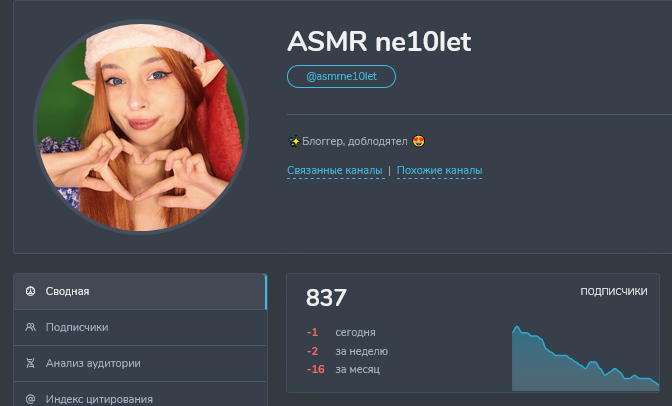Click the ПОДПИСЧИКИ card label
This screenshot has height=406, width=672.
click(614, 292)
